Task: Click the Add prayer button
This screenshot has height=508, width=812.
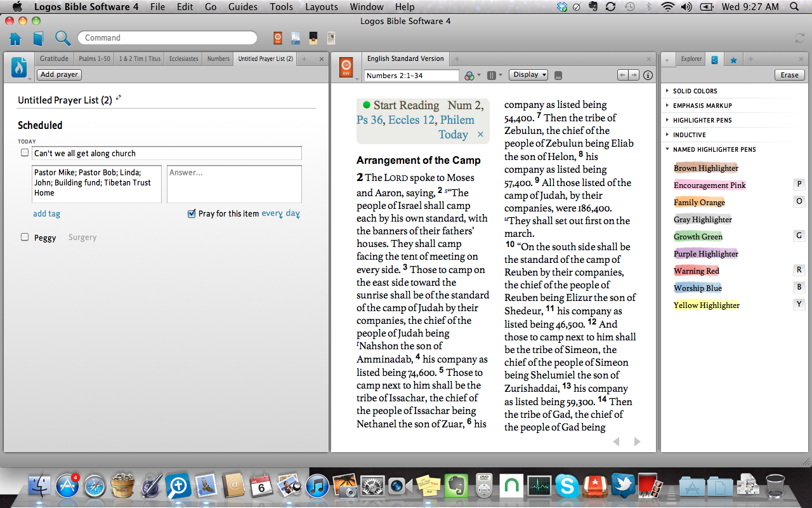Action: [x=59, y=75]
